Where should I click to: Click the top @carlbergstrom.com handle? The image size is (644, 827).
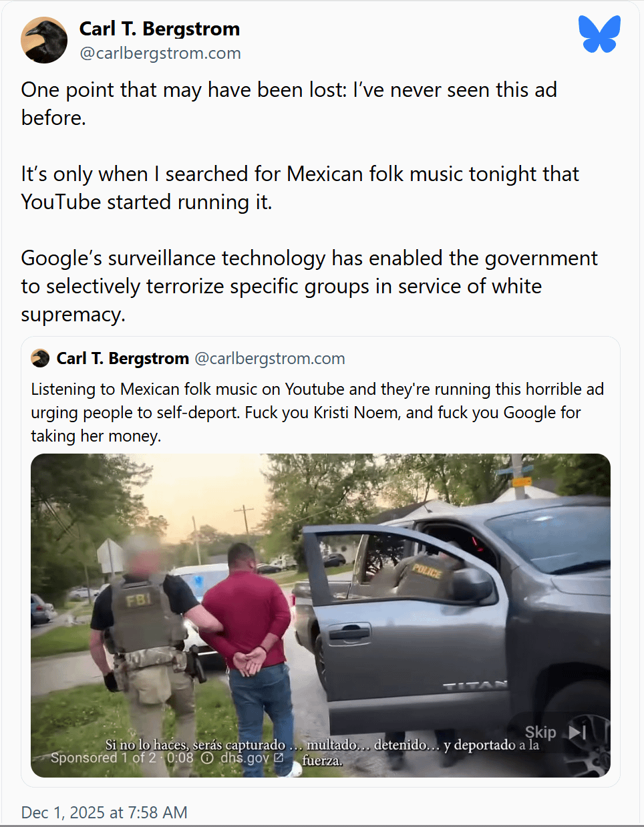[x=160, y=53]
